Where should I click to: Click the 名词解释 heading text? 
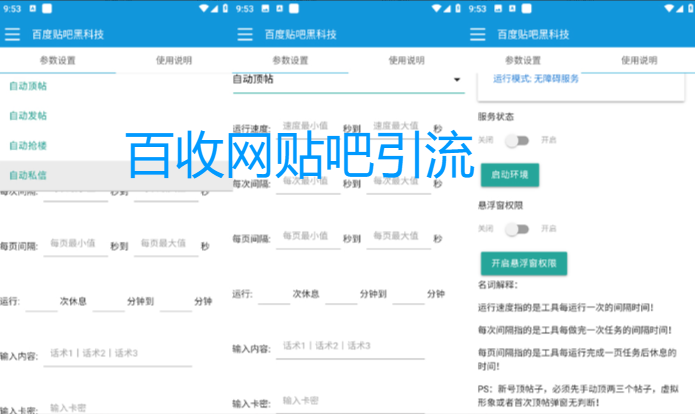pyautogui.click(x=497, y=285)
